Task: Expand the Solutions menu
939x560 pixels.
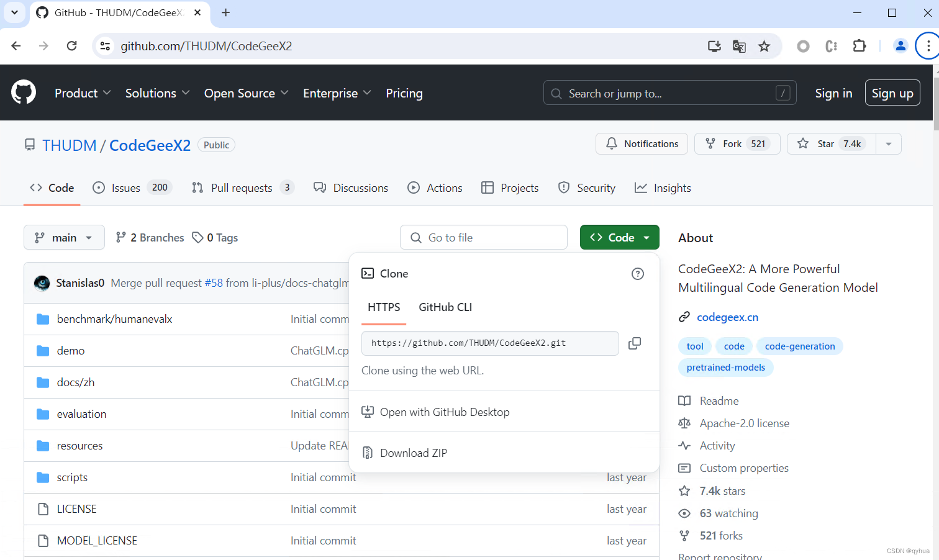Action: (157, 93)
